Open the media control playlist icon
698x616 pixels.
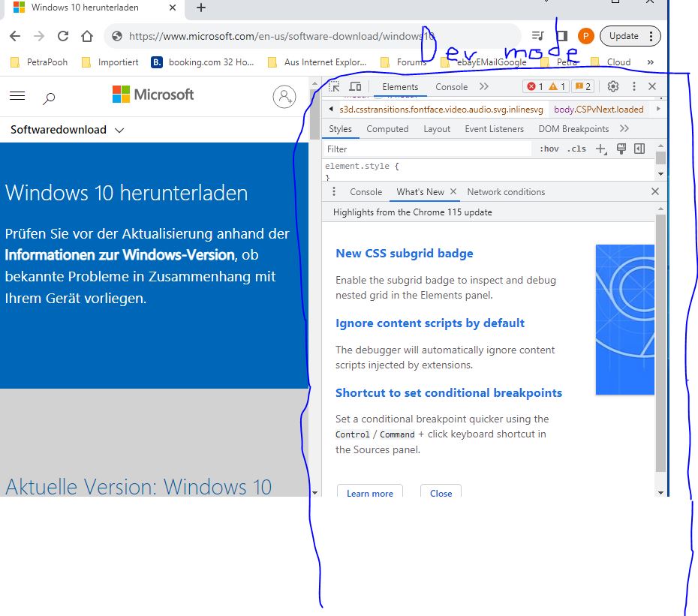(x=537, y=35)
